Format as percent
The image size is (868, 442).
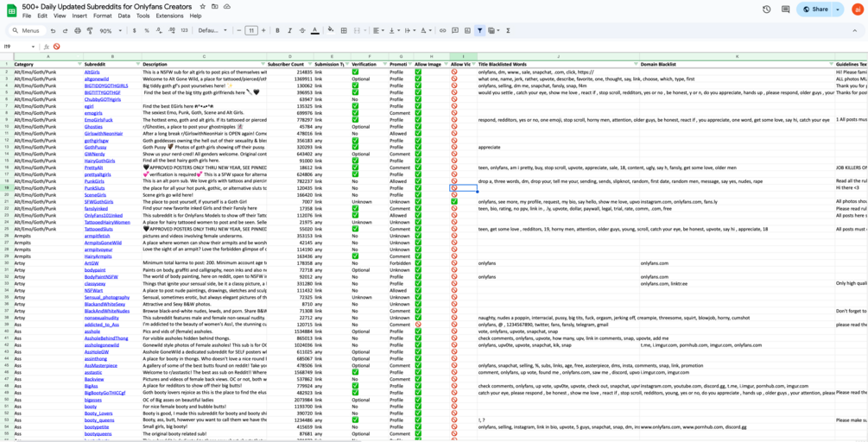coord(147,30)
